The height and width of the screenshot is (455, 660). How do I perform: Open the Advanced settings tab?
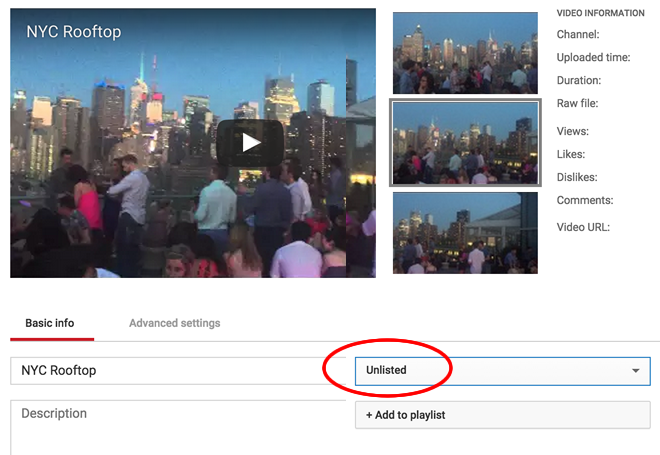click(x=174, y=323)
